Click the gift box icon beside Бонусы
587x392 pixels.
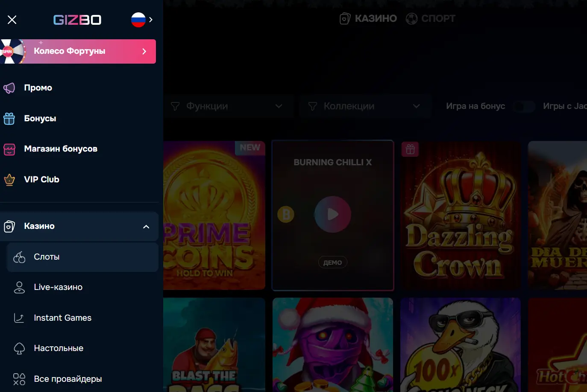coord(9,118)
